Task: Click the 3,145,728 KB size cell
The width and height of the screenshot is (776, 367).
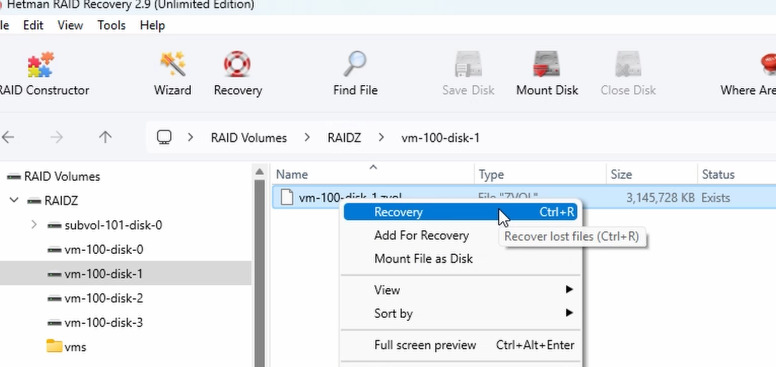Action: [x=660, y=198]
